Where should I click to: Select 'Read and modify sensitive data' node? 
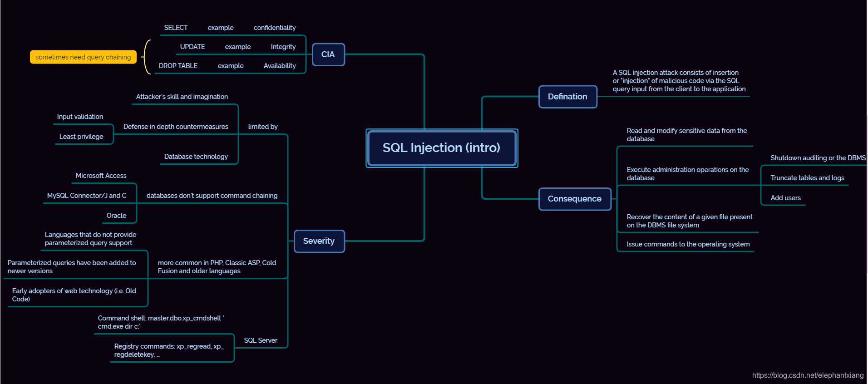[687, 135]
